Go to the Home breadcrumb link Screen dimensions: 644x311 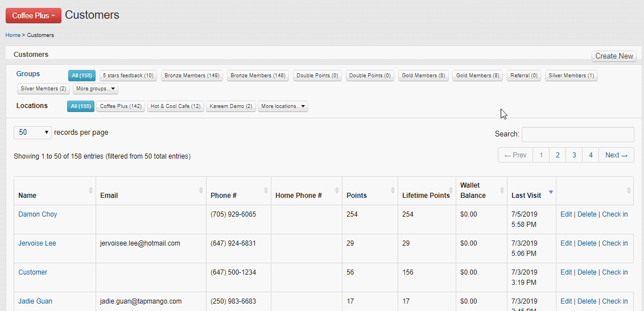pos(13,35)
